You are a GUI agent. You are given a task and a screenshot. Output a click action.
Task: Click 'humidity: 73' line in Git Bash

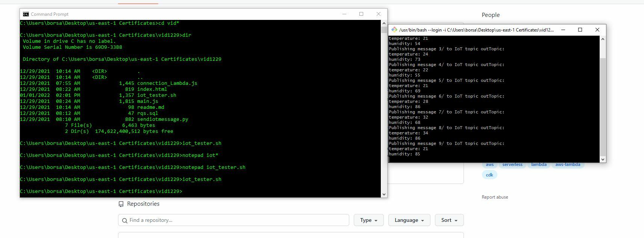(x=405, y=59)
